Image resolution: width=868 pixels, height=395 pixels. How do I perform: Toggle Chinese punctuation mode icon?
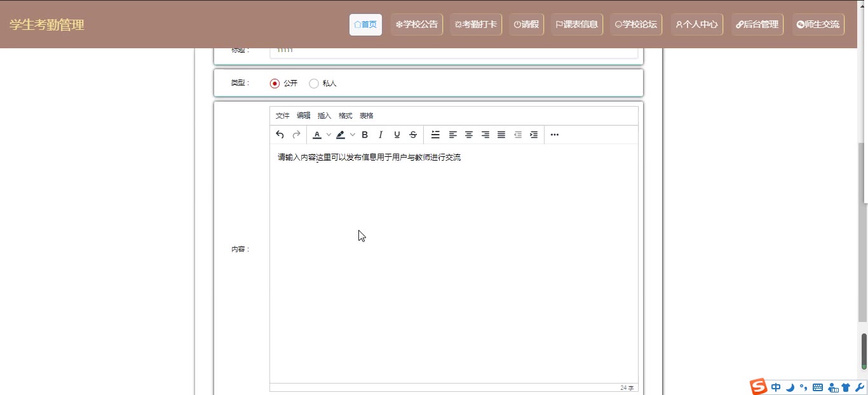(x=804, y=387)
